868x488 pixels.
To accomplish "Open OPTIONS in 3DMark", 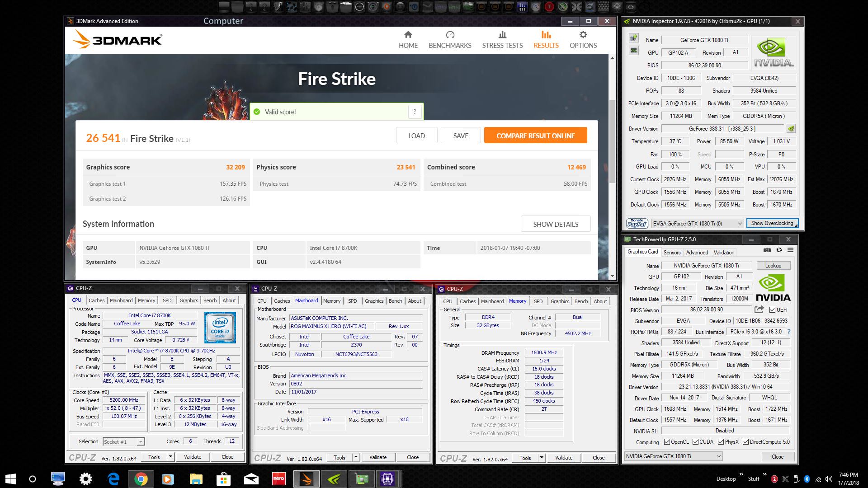I will (x=583, y=40).
